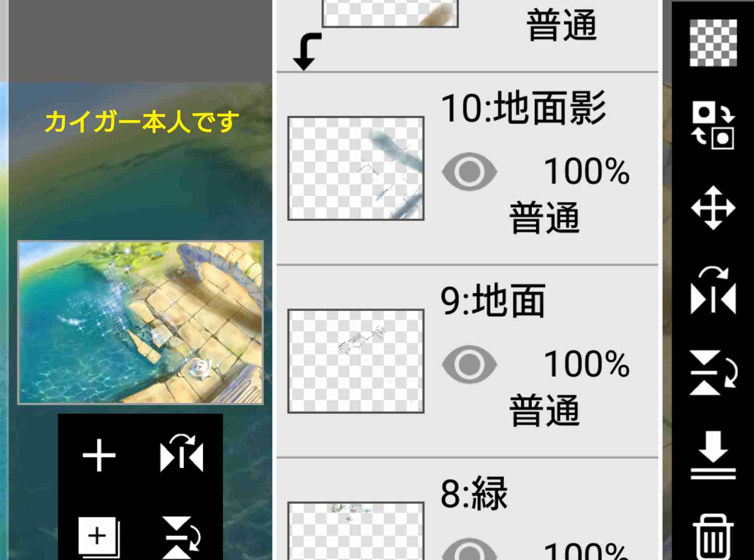Duplicate layer using stacked plus icon
Image resolution: width=754 pixels, height=560 pixels.
point(99,537)
